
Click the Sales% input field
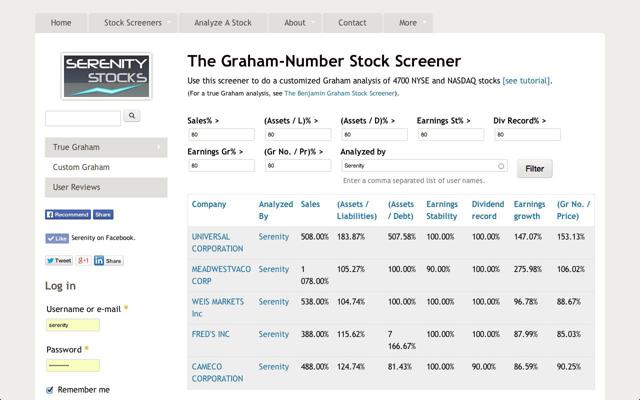coord(221,134)
